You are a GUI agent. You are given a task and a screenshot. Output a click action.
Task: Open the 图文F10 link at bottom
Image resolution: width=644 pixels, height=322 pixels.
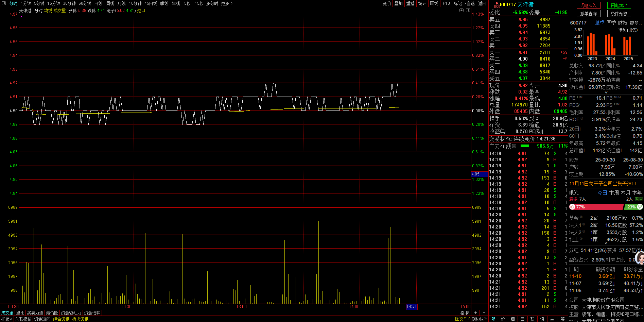pos(463,319)
